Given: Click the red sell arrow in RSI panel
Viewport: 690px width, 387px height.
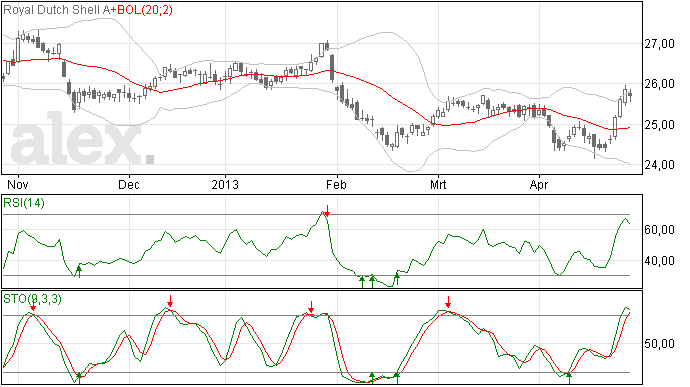Looking at the screenshot, I should click(327, 210).
